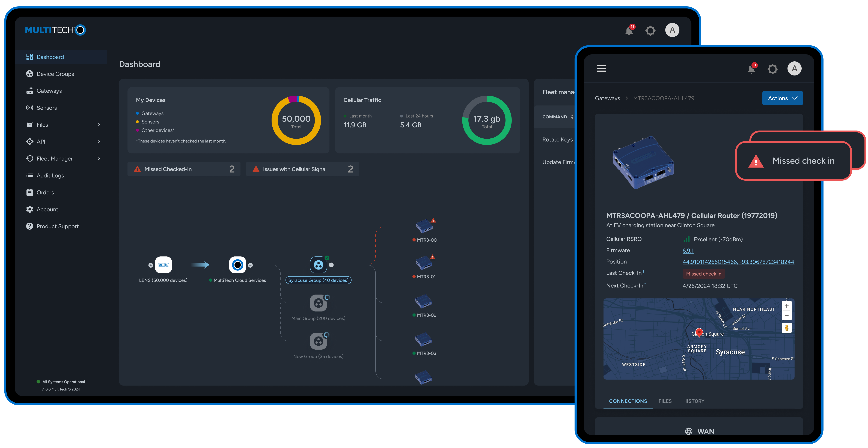This screenshot has height=448, width=868.
Task: Switch to the FILES tab
Action: coord(665,401)
